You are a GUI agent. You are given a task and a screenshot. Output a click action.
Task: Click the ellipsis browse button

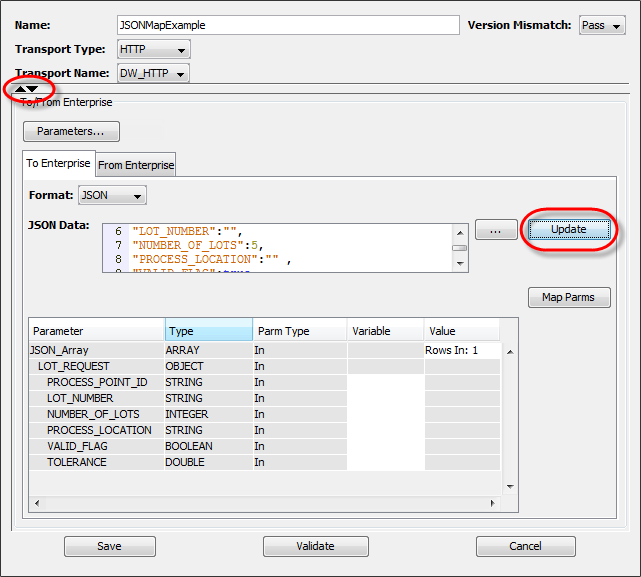pos(496,230)
